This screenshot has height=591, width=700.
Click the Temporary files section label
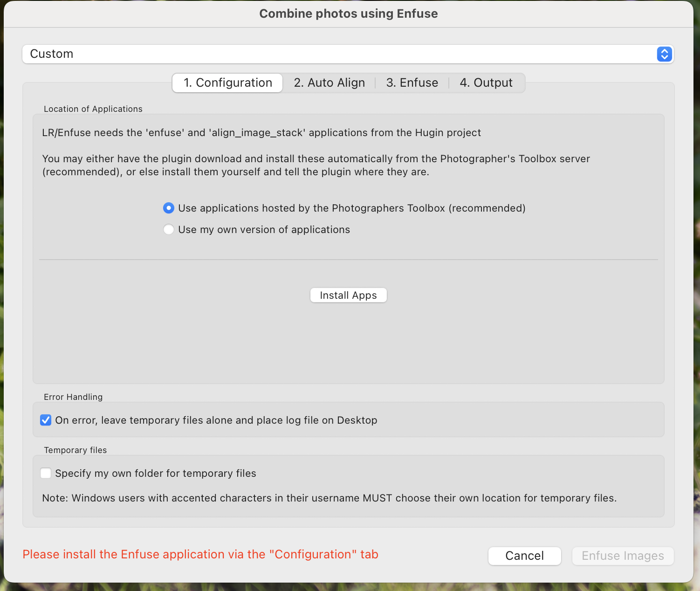pos(75,450)
